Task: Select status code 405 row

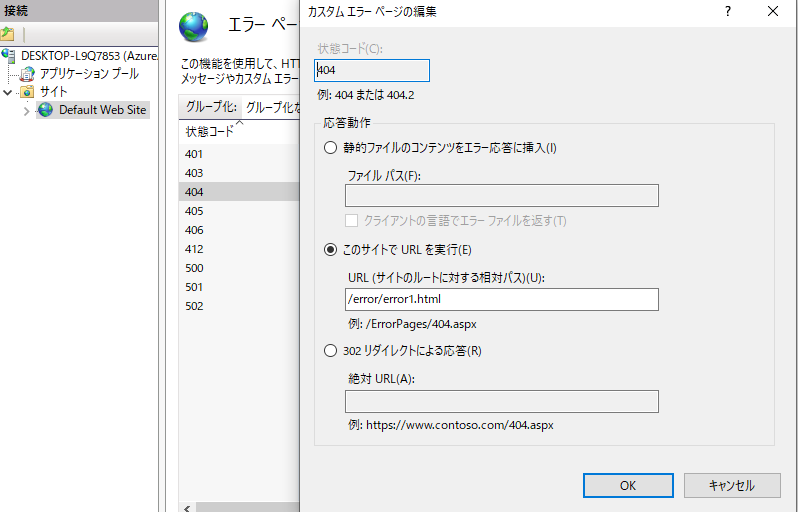Action: (239, 211)
